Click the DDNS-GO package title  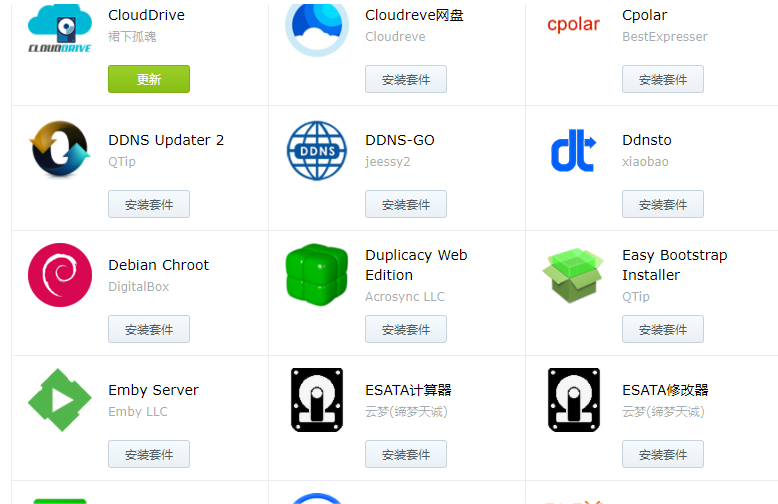point(400,140)
